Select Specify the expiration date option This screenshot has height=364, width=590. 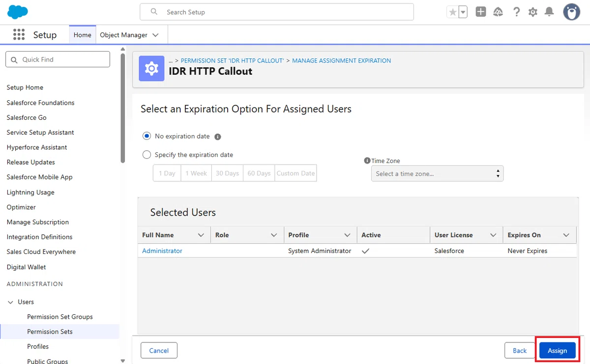(147, 155)
